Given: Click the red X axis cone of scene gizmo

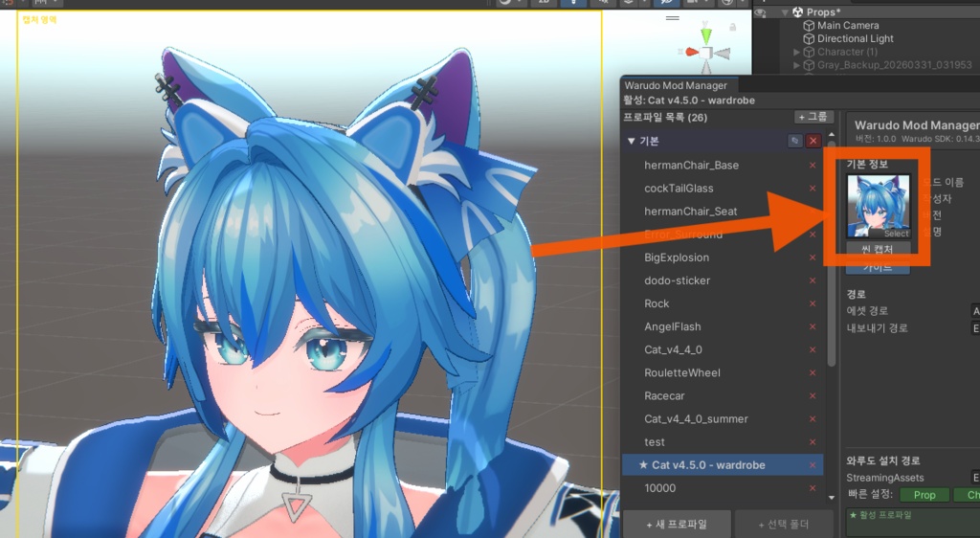Looking at the screenshot, I should [691, 52].
